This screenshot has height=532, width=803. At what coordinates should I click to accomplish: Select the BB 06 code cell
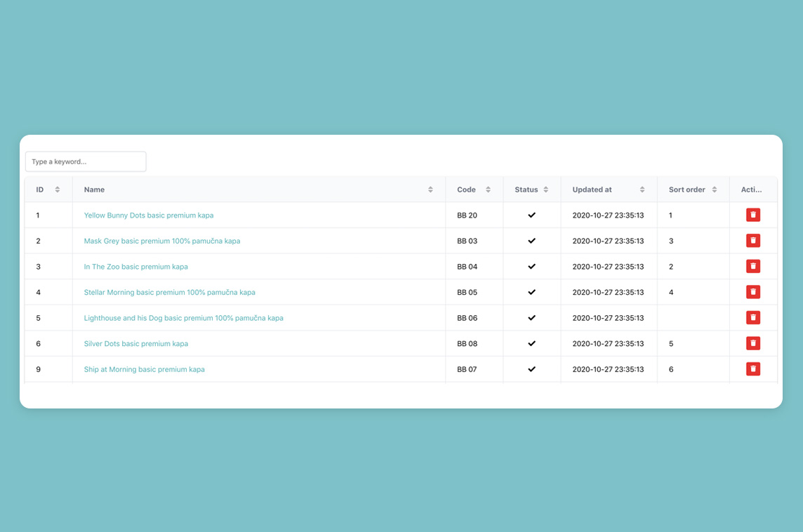pos(467,317)
